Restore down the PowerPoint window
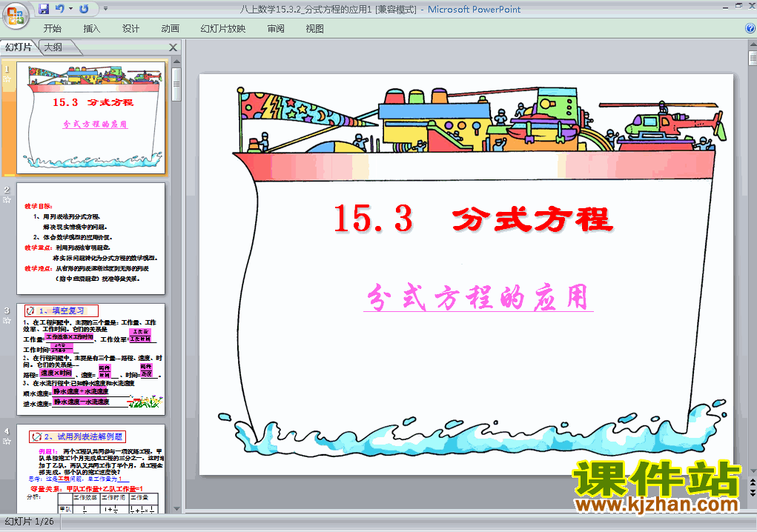This screenshot has width=757, height=532. (x=738, y=6)
